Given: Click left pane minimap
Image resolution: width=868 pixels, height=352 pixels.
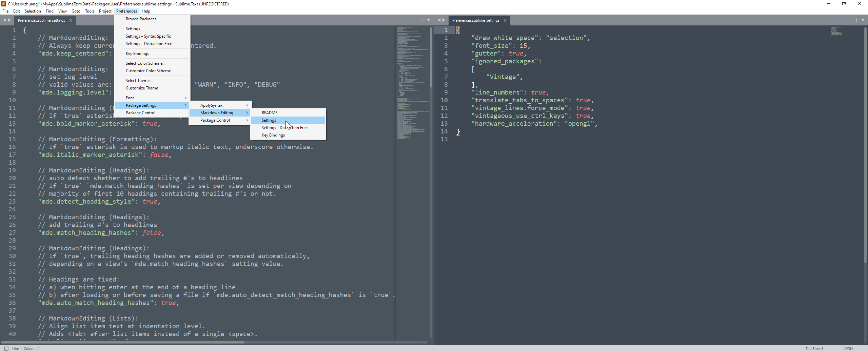Looking at the screenshot, I should (412, 83).
